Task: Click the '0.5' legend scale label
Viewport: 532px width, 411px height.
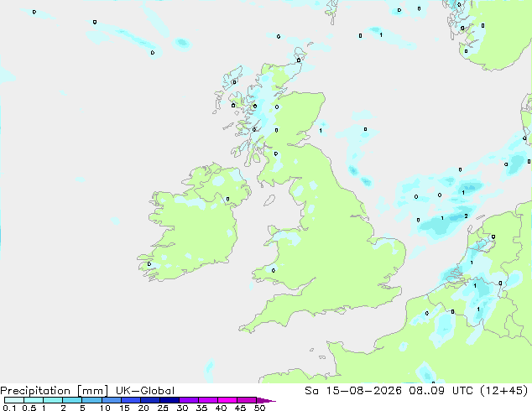Action: [29, 408]
